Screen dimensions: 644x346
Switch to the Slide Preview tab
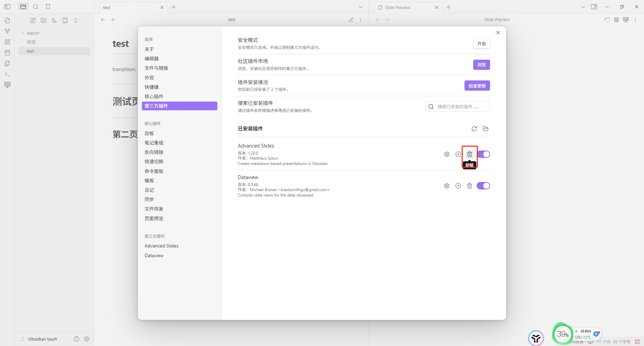click(x=398, y=7)
